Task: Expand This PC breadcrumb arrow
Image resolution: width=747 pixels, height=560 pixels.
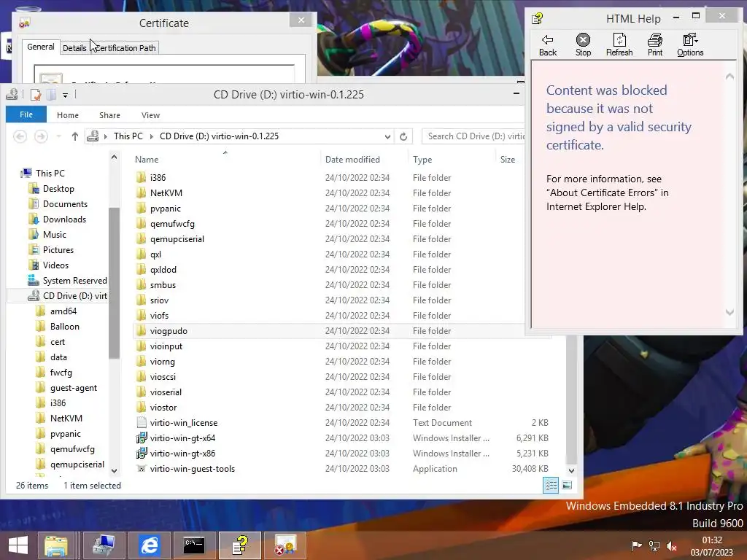Action: (x=152, y=136)
